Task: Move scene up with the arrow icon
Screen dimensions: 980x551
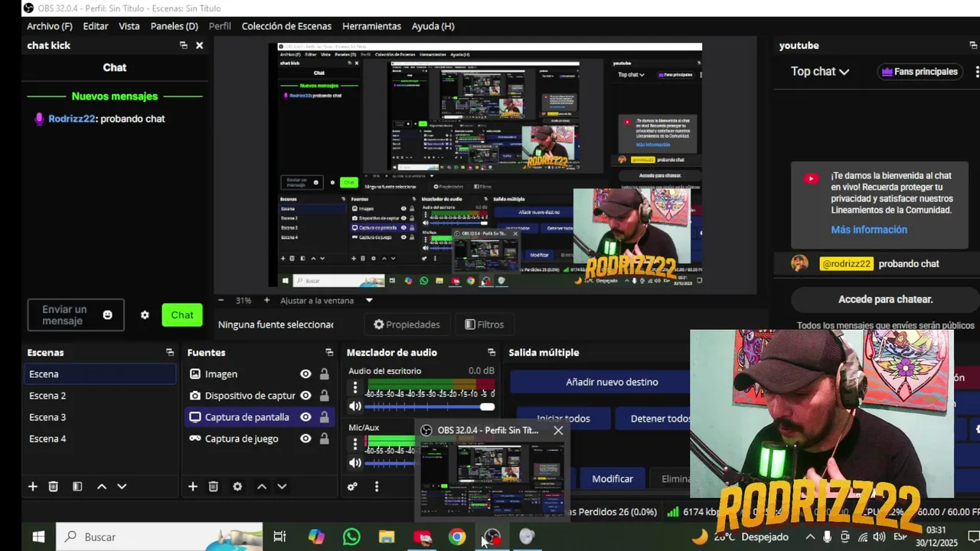Action: 101,486
